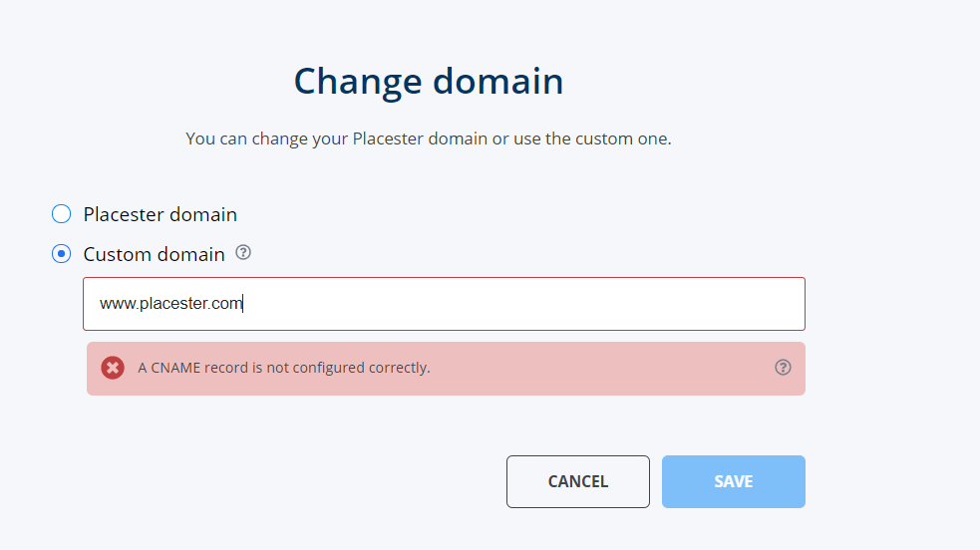Click the word "correctly" in the error message
Viewport: 980px width, 550px height.
[x=398, y=368]
